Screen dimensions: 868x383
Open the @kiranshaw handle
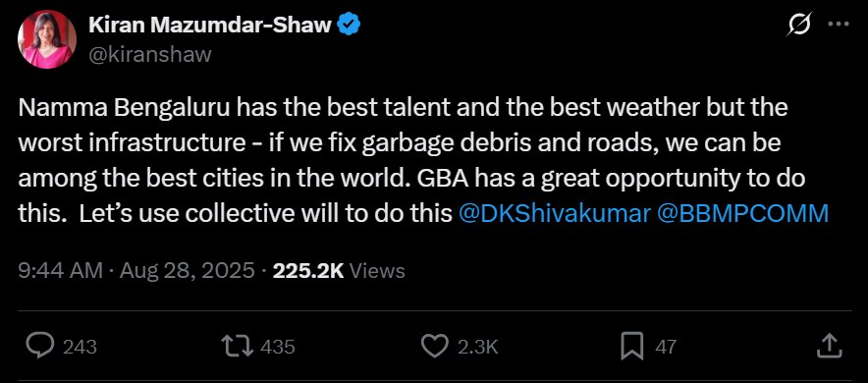click(150, 54)
